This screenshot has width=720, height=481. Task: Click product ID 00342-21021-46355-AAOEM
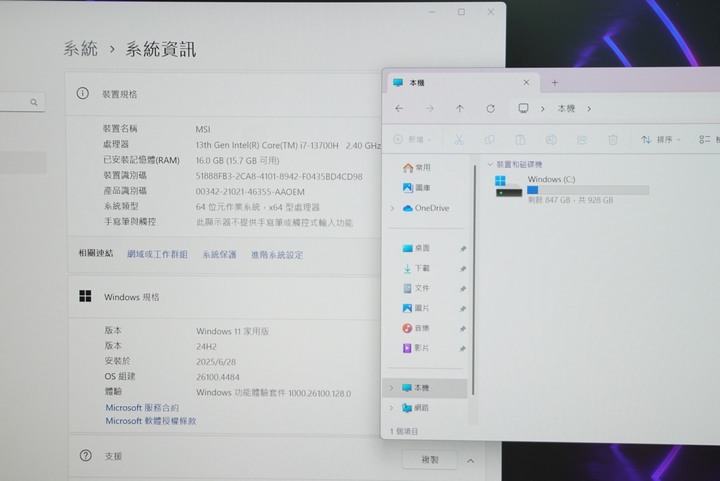coord(250,192)
